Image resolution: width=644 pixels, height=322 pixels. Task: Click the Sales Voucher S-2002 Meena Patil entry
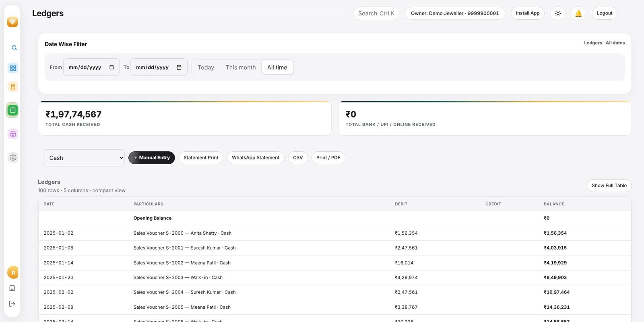[x=182, y=263]
